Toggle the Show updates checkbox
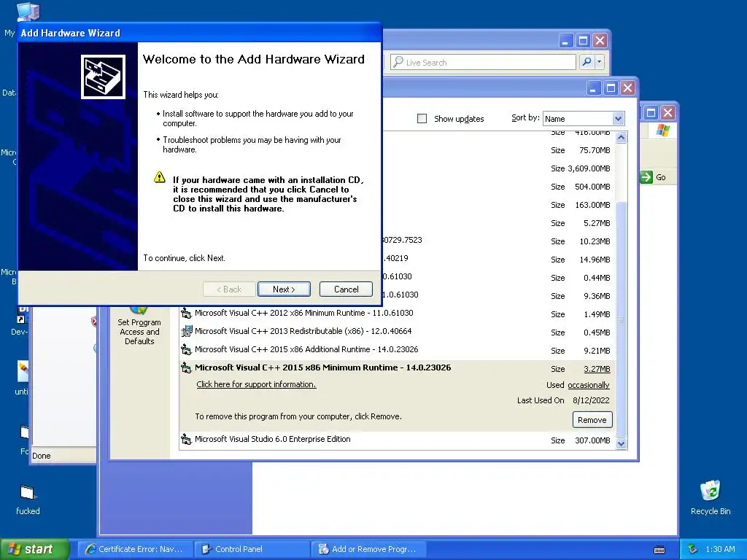 point(422,119)
